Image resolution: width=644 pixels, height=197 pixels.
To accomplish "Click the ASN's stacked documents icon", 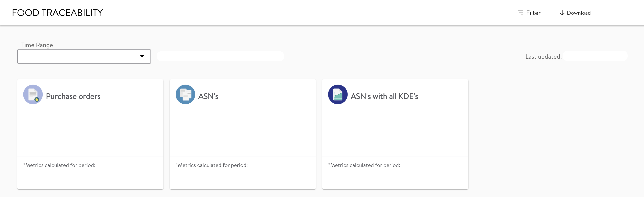I will (185, 94).
